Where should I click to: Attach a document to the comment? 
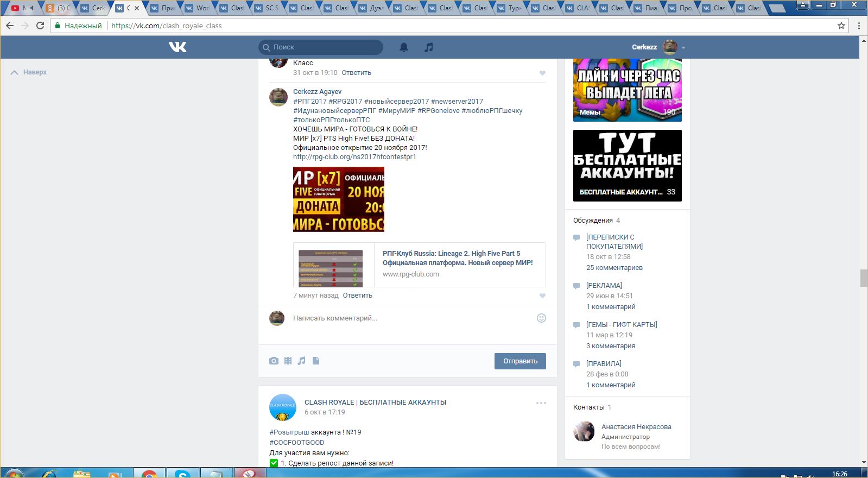[316, 361]
